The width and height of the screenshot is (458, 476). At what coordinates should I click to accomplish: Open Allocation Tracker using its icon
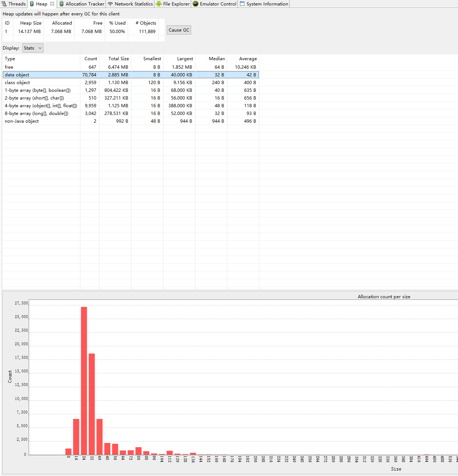61,4
